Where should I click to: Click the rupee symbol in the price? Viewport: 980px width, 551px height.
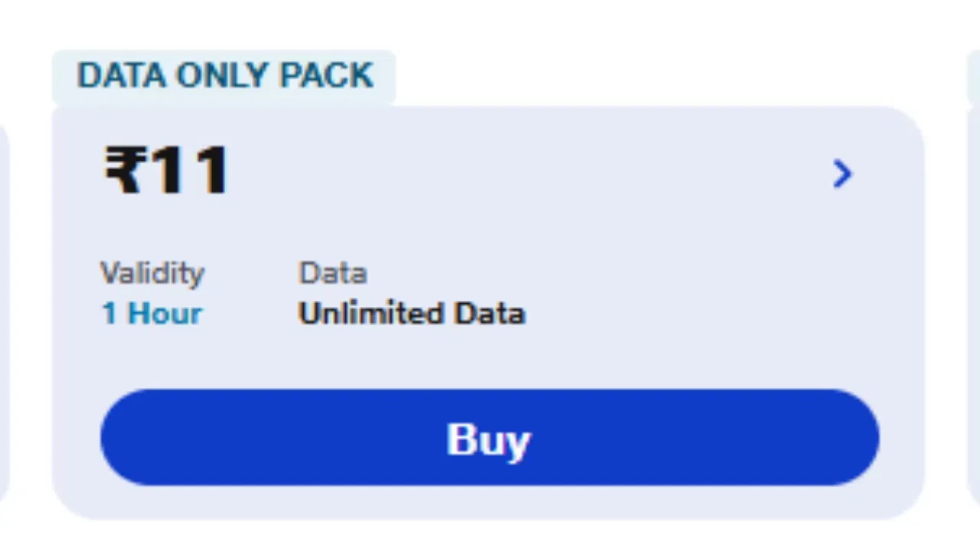pyautogui.click(x=122, y=170)
